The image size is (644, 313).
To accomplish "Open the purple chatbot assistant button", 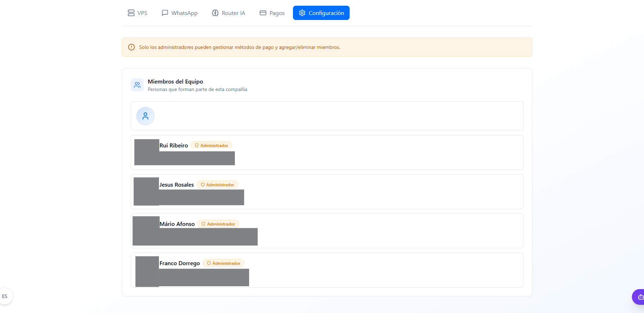I will 639,297.
